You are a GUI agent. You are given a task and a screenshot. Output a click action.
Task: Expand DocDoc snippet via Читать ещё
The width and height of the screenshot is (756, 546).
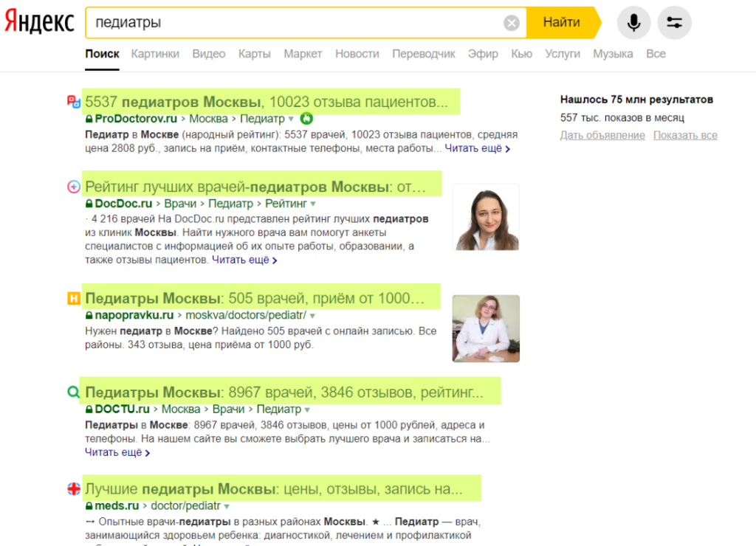(244, 260)
